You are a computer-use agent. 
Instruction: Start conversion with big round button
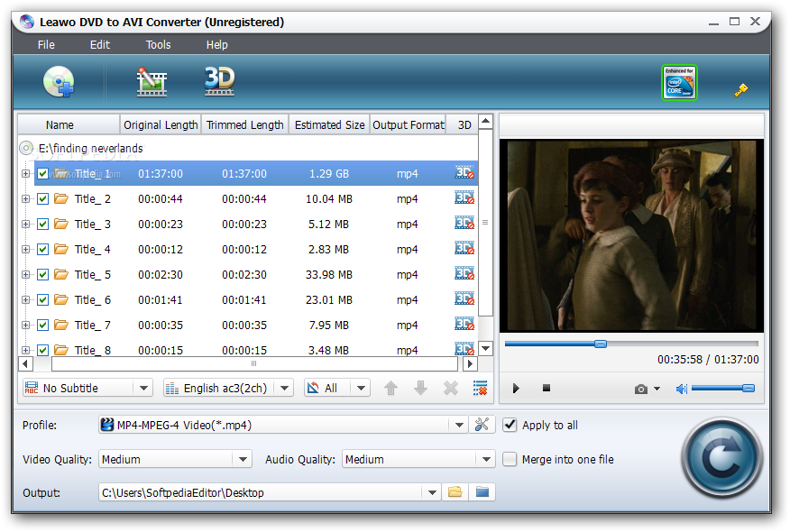[x=721, y=458]
